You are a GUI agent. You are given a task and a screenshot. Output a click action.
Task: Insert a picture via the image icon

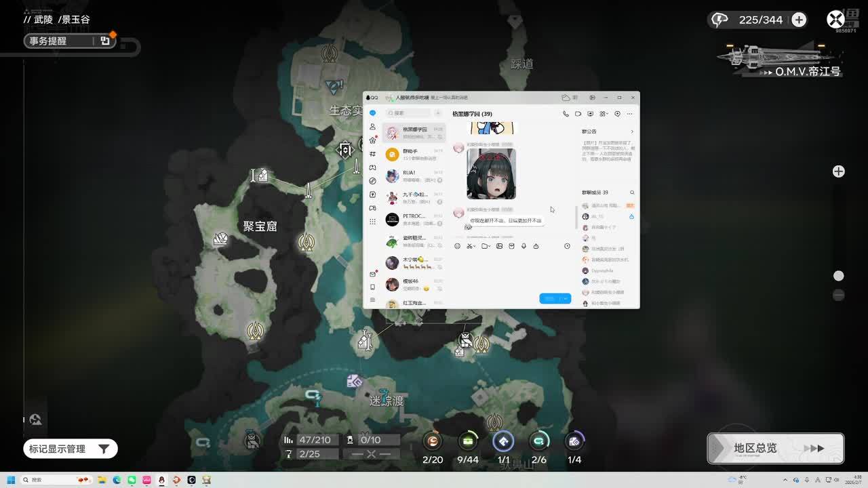(499, 246)
